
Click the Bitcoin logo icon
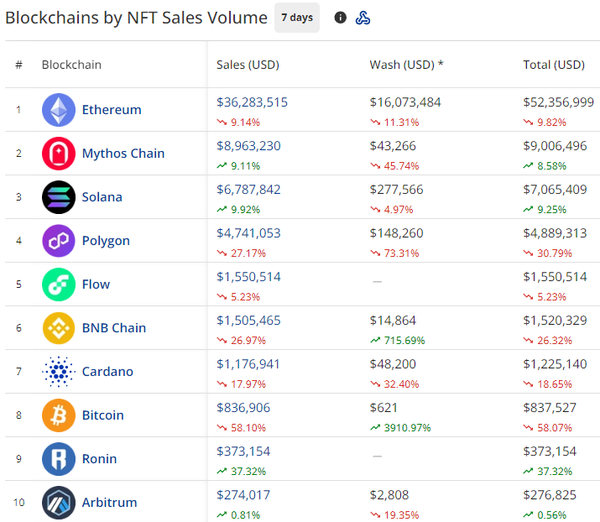[x=58, y=415]
